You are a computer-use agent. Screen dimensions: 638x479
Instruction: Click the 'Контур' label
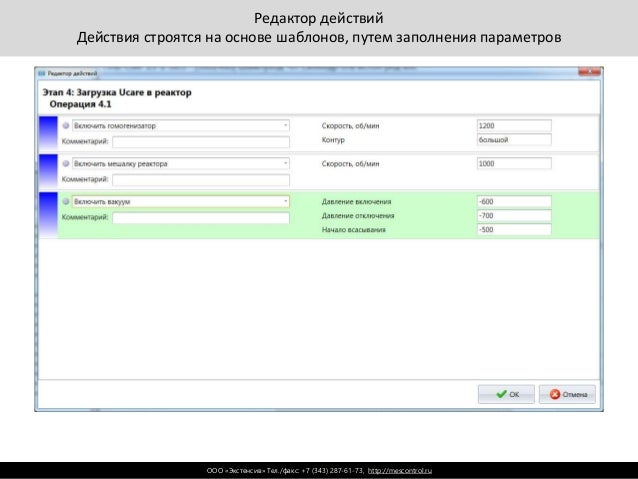click(x=333, y=140)
